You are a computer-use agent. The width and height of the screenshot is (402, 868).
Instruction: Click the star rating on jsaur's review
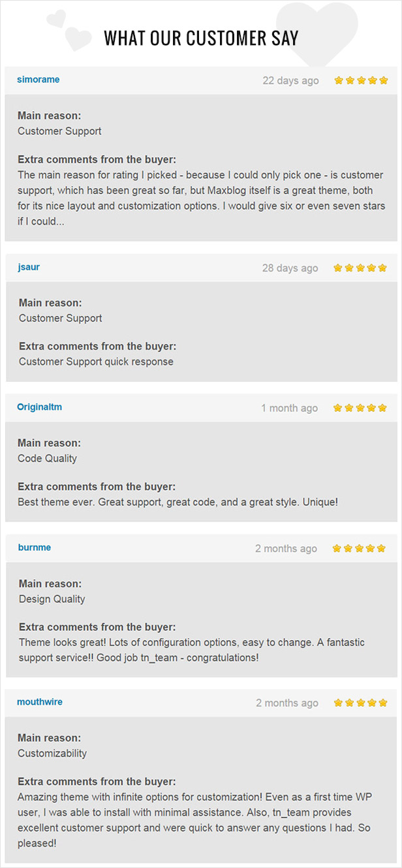360,268
